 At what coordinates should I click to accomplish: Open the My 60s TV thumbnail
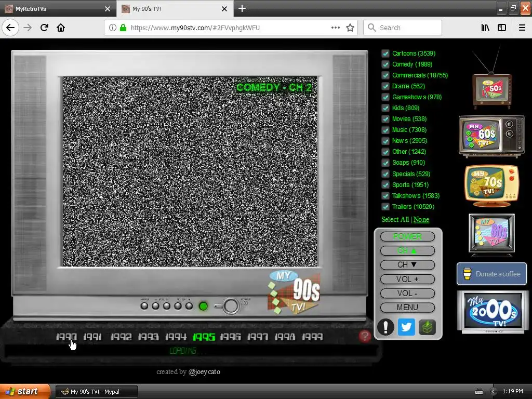click(x=491, y=137)
